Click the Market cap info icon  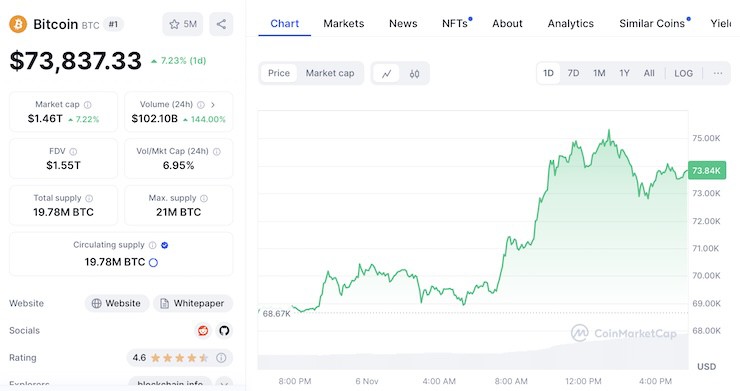click(88, 105)
